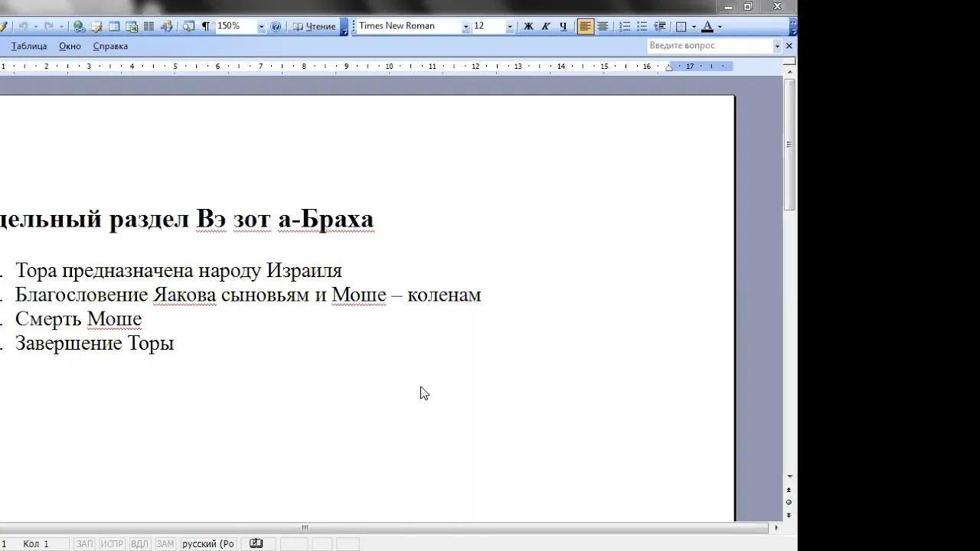Toggle ЗАМ overtype mode in status bar
Viewport: 980px width, 551px height.
click(165, 544)
